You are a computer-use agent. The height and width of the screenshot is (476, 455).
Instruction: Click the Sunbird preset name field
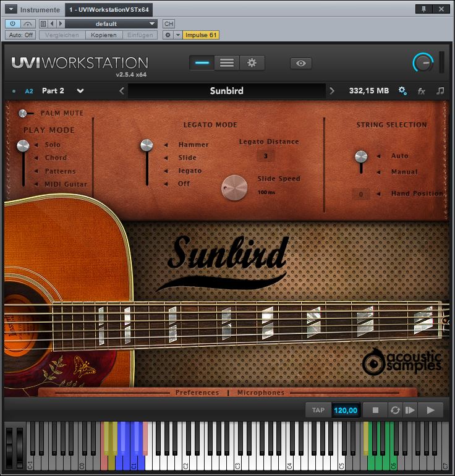coord(226,91)
